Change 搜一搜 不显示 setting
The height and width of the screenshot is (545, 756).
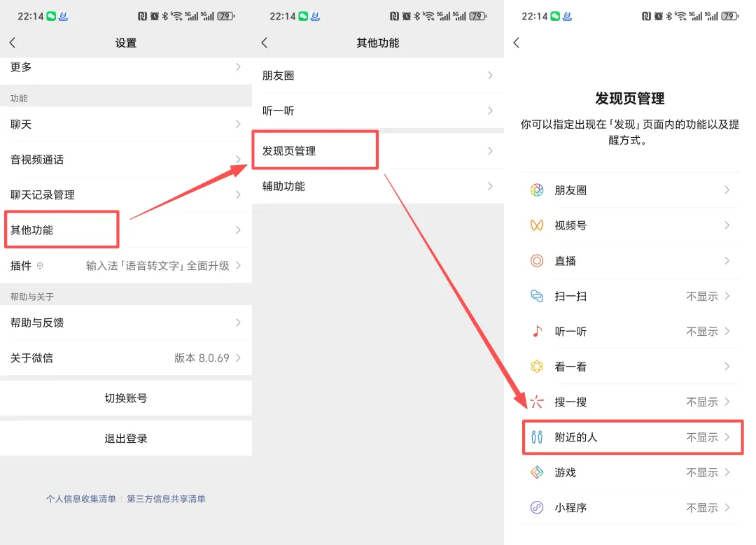click(x=702, y=402)
